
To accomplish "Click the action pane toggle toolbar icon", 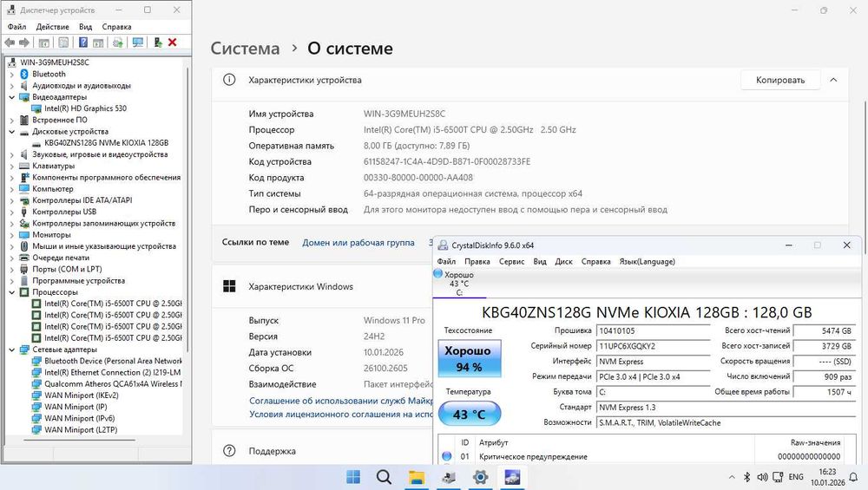I will 99,42.
